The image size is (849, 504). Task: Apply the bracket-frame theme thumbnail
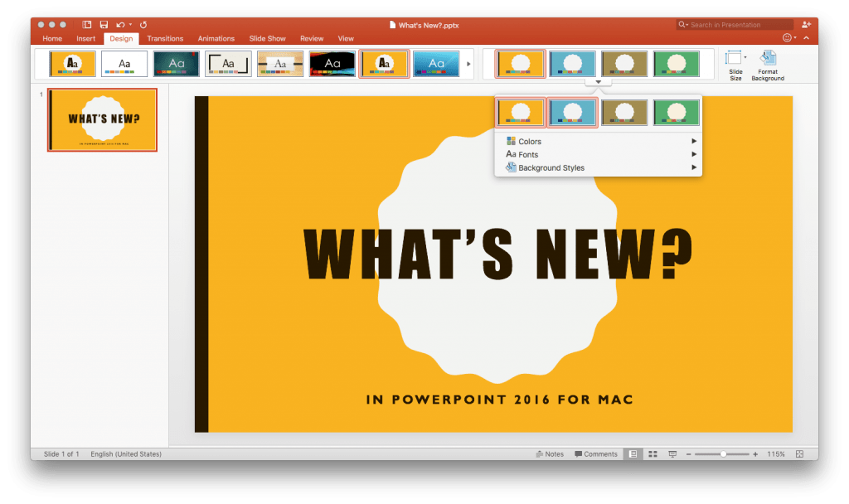point(229,64)
